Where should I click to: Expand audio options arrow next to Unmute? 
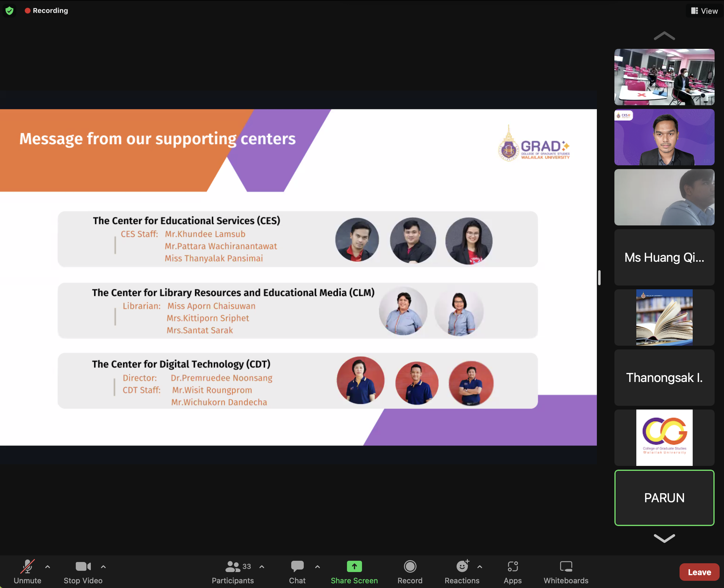tap(48, 566)
